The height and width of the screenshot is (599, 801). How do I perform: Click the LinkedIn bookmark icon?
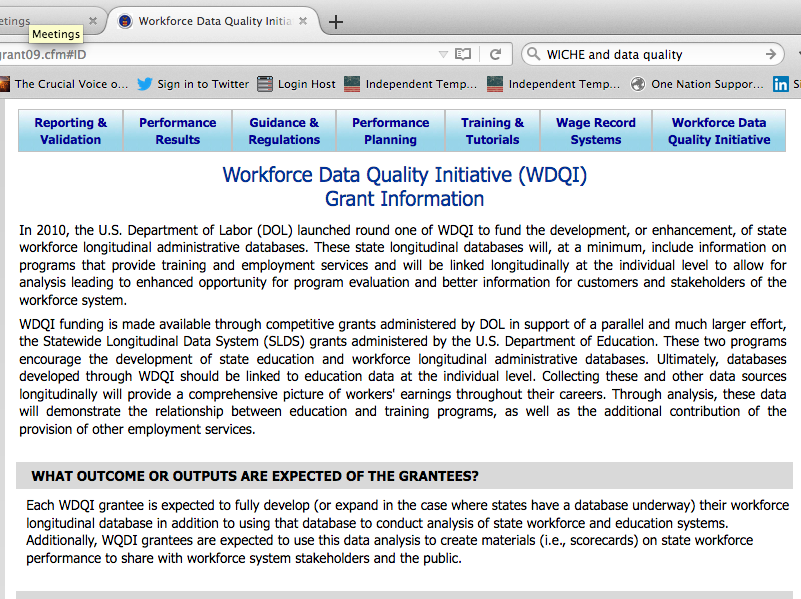[x=780, y=84]
